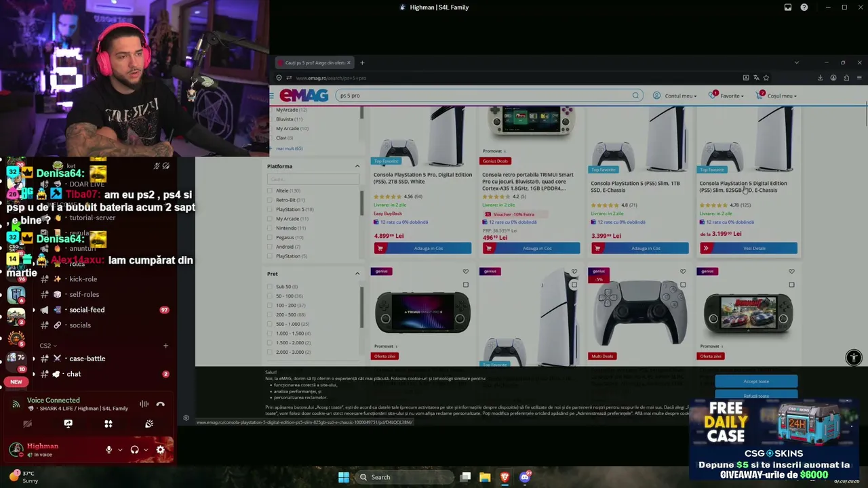Close the eMAG browser tab

[x=349, y=63]
